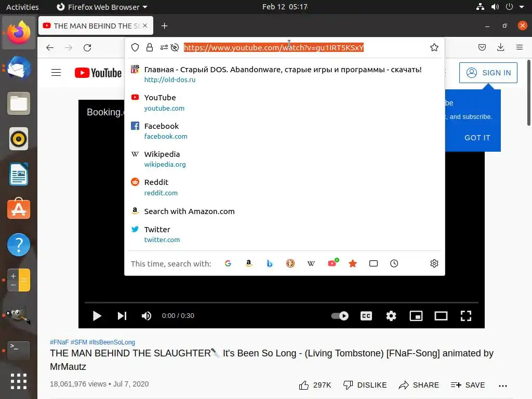The width and height of the screenshot is (532, 399).
Task: Choose Reddit reddit.com suggestion
Action: (285, 187)
